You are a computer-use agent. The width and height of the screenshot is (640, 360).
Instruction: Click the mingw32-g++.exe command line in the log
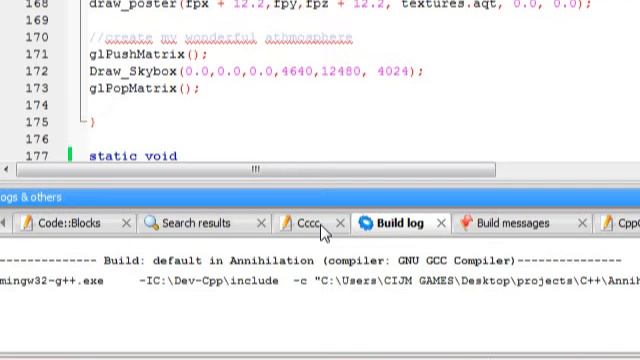point(320,281)
